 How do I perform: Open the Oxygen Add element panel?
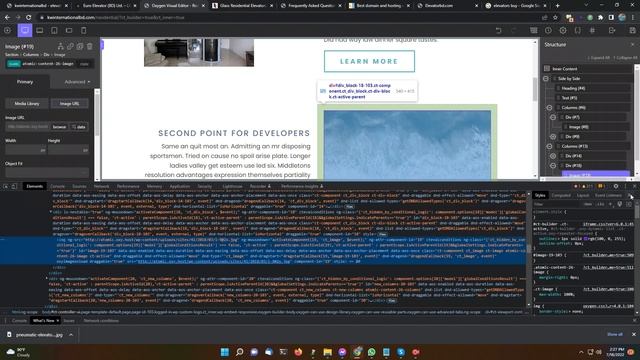(x=7, y=31)
